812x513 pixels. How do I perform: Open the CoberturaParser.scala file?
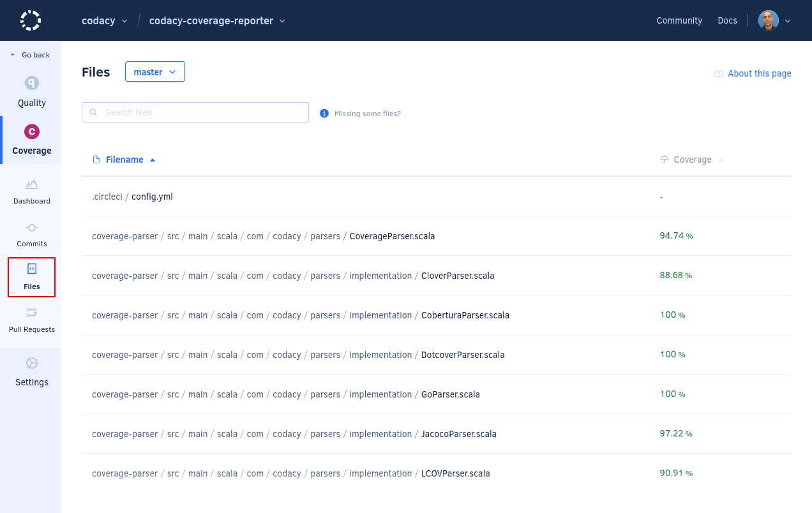point(465,315)
